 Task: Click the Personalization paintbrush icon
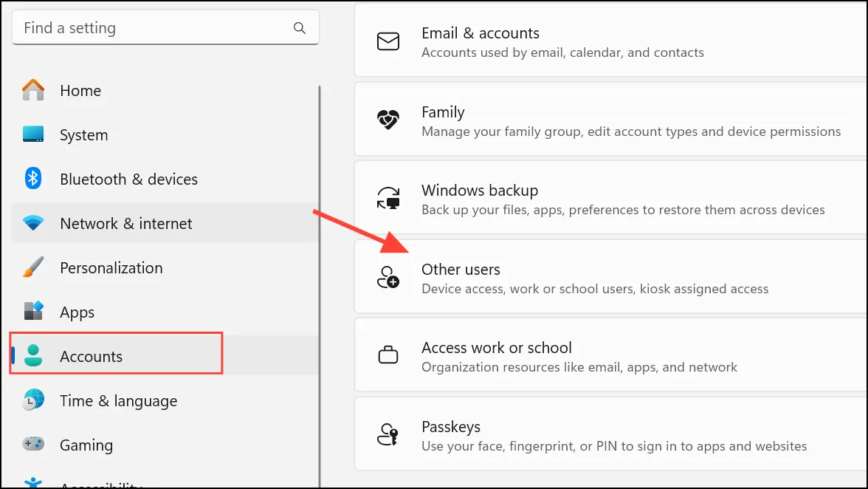(x=33, y=267)
